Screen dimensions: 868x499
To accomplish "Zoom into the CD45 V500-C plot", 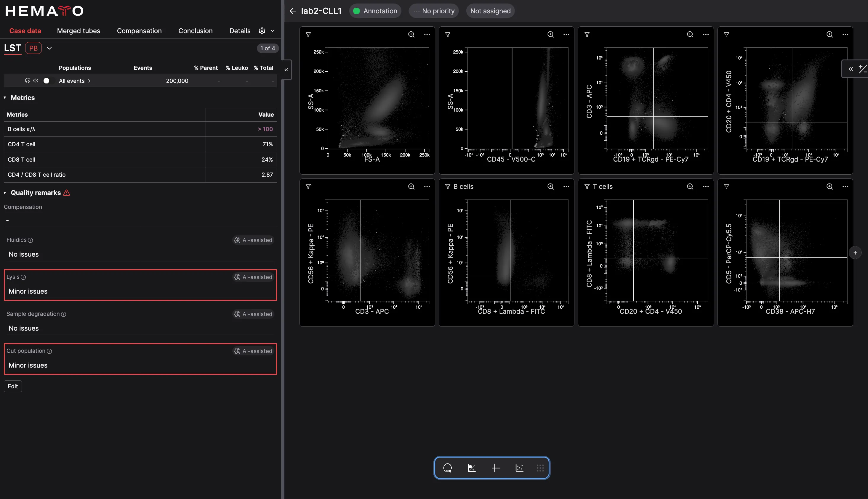I will click(x=550, y=34).
